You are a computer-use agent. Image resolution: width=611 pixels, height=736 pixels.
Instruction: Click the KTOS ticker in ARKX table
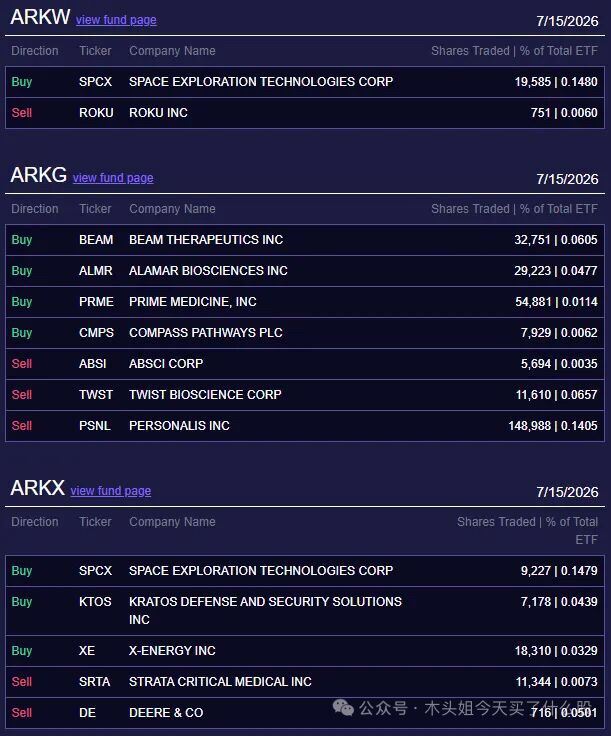(x=95, y=602)
